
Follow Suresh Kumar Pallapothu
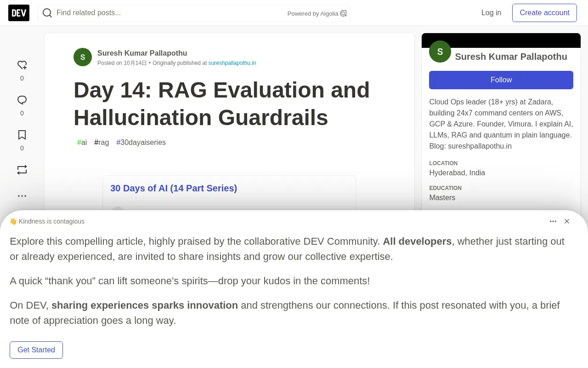tap(501, 80)
